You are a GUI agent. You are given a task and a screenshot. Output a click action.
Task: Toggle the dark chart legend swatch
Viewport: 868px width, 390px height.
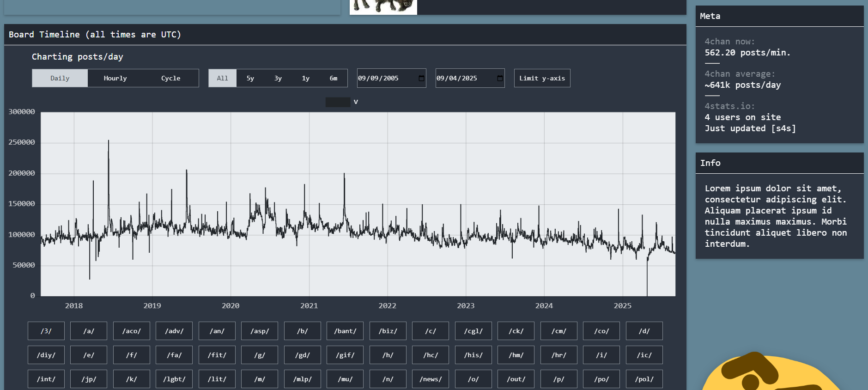338,102
